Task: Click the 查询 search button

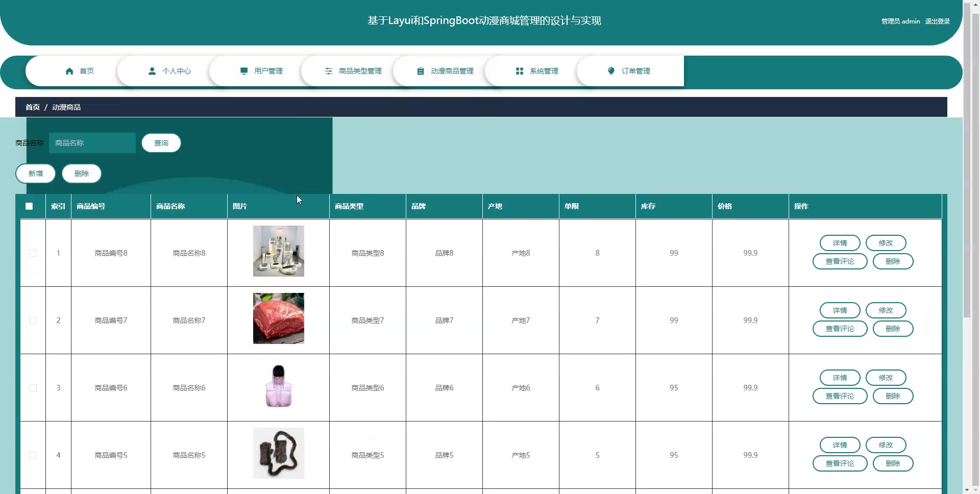Action: (x=161, y=143)
